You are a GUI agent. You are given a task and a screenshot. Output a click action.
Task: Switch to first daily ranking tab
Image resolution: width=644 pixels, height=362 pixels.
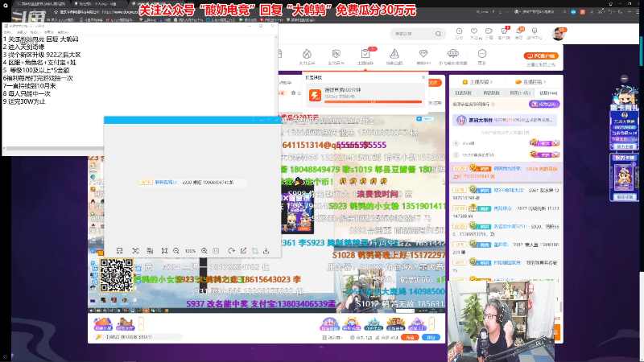tap(463, 93)
